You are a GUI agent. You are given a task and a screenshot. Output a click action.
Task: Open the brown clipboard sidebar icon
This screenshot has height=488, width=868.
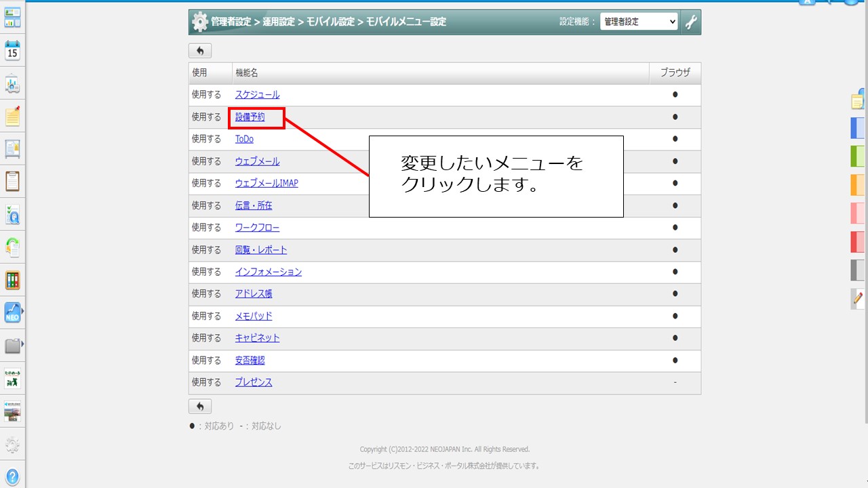[12, 182]
